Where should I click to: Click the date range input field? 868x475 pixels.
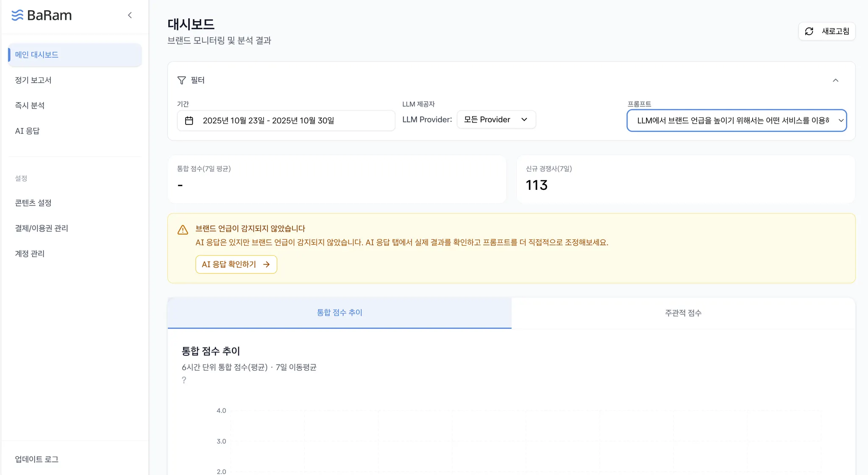point(286,121)
